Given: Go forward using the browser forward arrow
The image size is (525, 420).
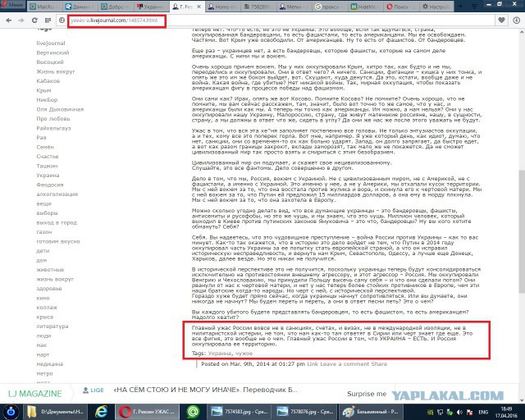Looking at the screenshot, I should click(x=21, y=21).
